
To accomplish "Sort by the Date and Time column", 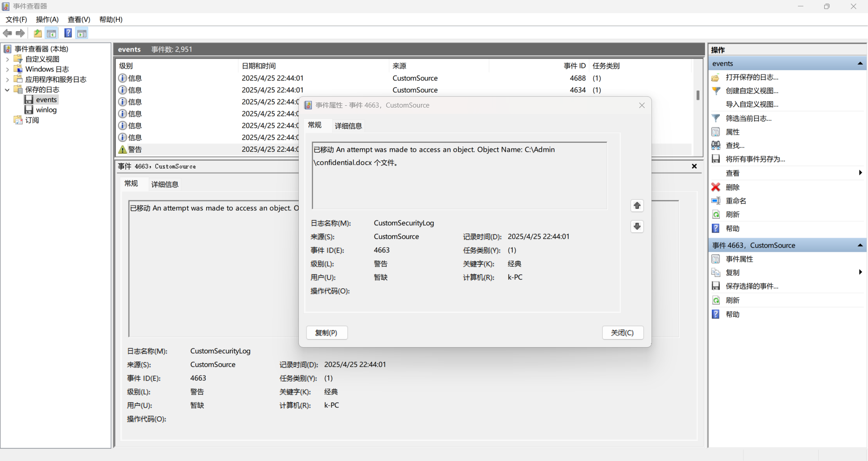I will point(313,66).
